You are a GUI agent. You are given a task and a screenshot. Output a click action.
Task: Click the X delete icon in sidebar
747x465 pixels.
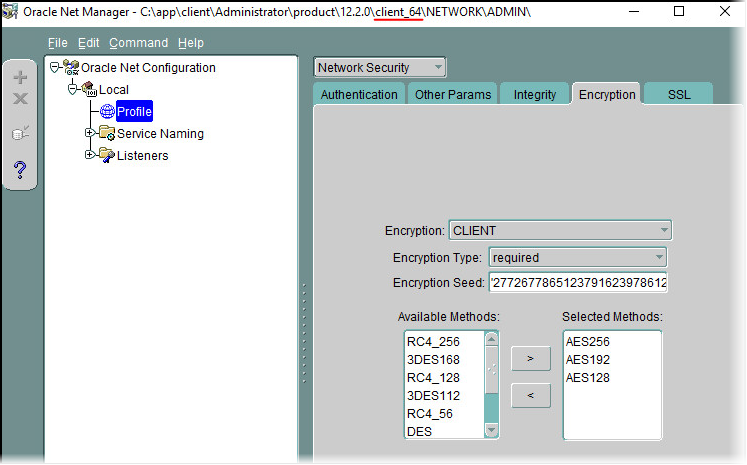coord(20,99)
